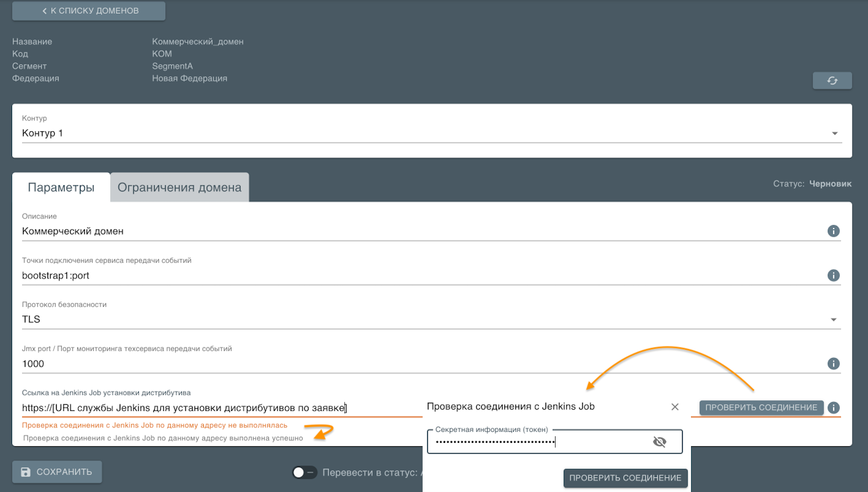
Task: Toggle the Перевести в статус switch
Action: coord(304,472)
